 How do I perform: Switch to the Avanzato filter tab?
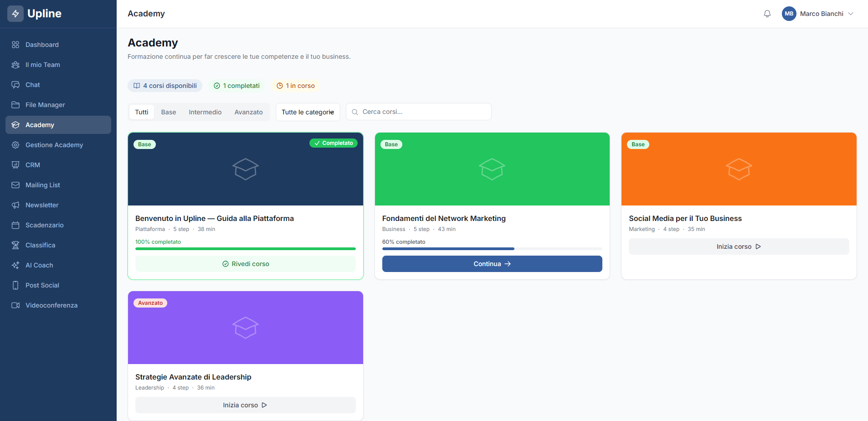(248, 112)
